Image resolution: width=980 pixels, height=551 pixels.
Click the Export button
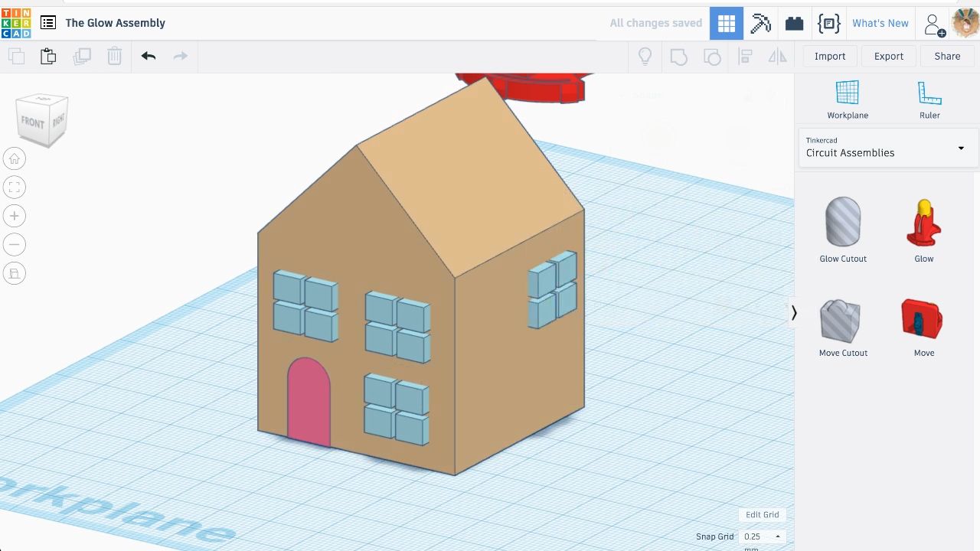tap(889, 56)
